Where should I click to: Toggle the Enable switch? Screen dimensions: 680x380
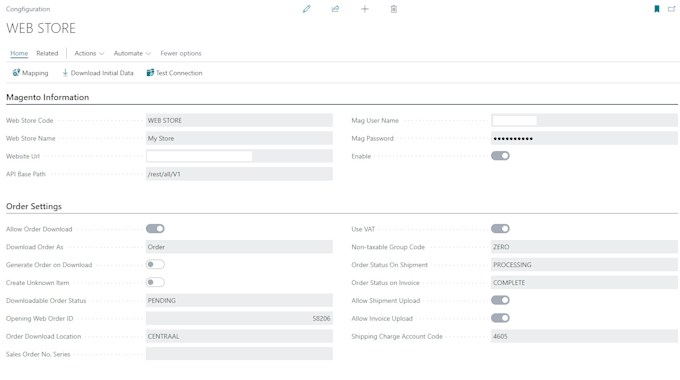coord(500,156)
